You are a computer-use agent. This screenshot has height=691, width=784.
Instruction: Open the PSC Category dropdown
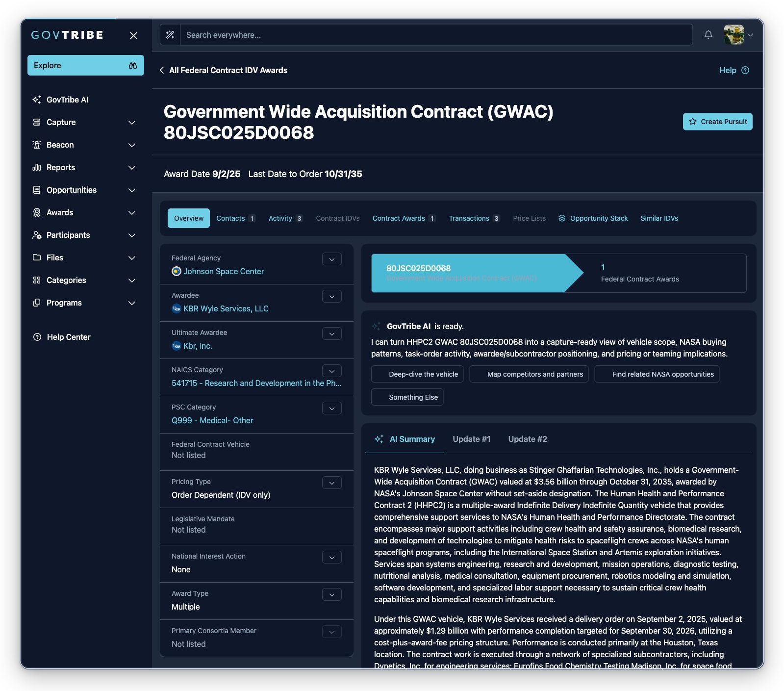pyautogui.click(x=332, y=408)
